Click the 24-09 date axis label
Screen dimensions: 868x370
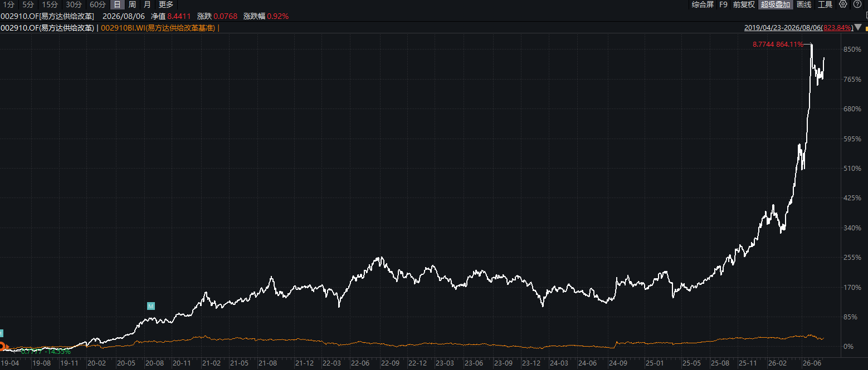(x=618, y=363)
